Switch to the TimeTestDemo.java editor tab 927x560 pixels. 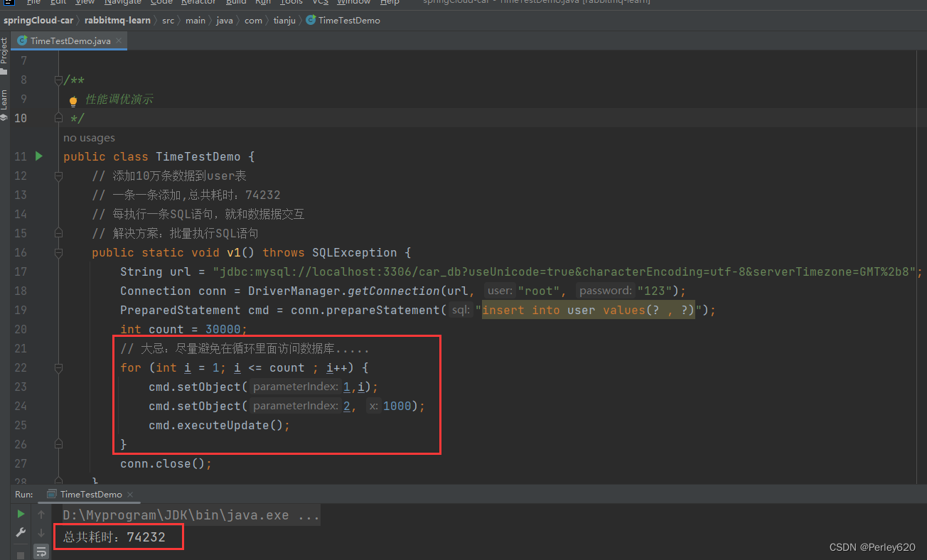[x=69, y=41]
